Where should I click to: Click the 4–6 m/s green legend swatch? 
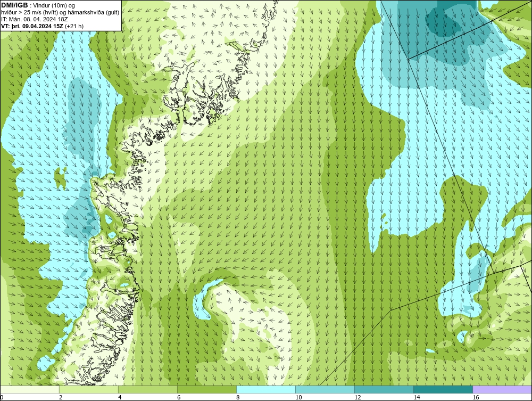148,389
